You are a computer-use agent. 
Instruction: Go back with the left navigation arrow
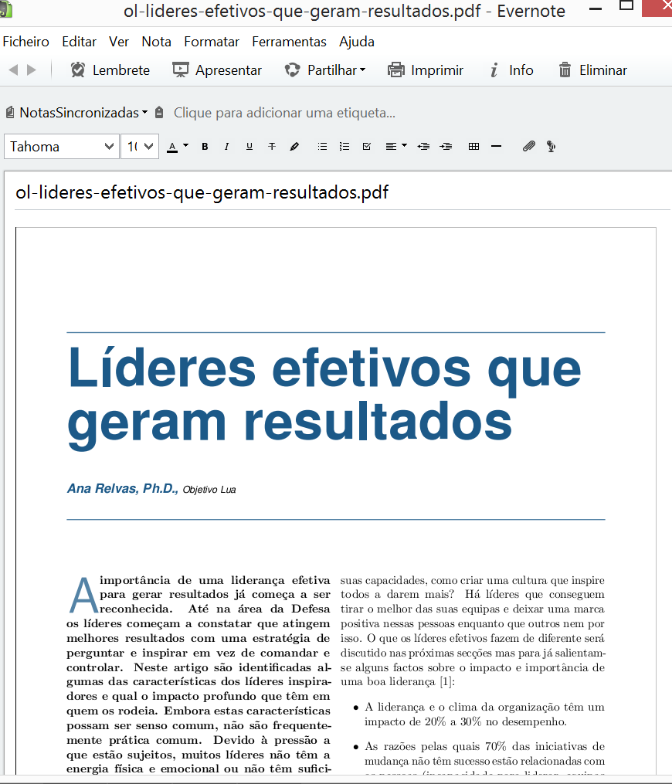click(x=13, y=70)
